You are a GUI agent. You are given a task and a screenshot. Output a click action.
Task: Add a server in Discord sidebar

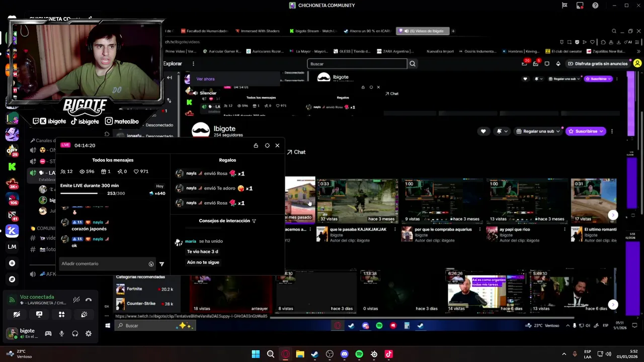tap(12, 263)
